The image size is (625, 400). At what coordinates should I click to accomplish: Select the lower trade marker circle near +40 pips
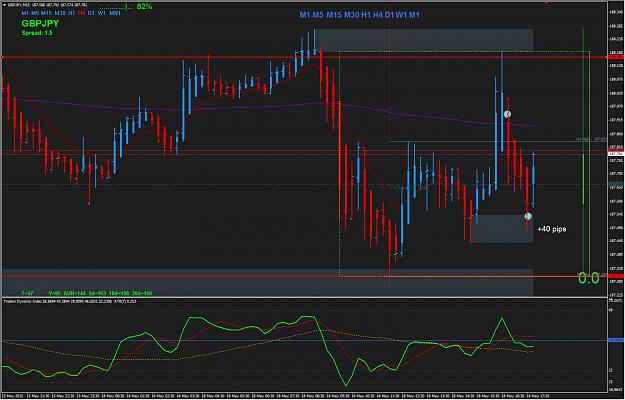point(528,216)
